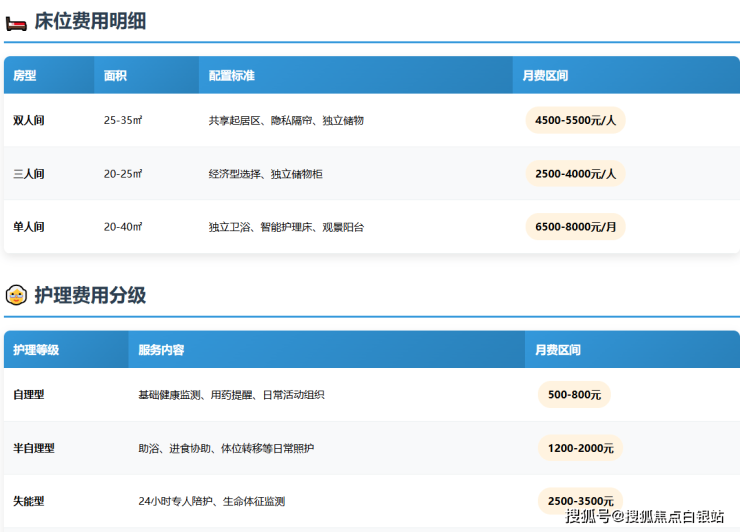Viewport: 740px width, 532px height.
Task: Click the elderly face icon beside 护理费用分级
Action: pyautogui.click(x=16, y=295)
